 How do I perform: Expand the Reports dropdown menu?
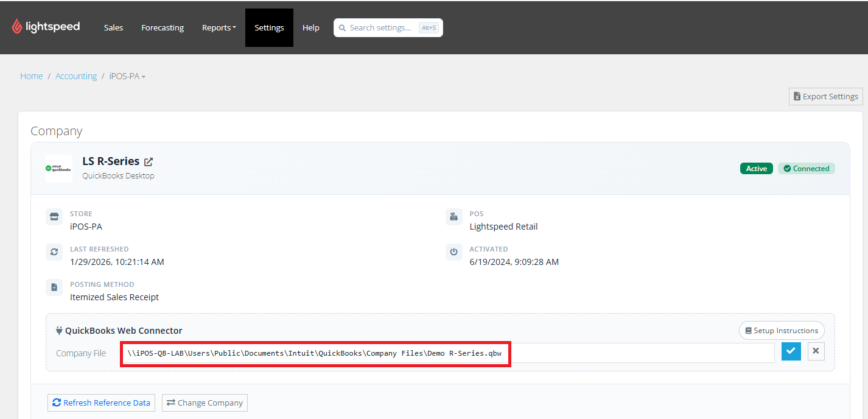[219, 27]
